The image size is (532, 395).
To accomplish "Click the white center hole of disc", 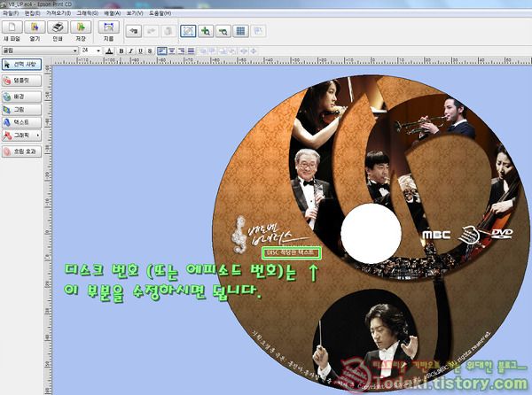I will click(x=371, y=234).
